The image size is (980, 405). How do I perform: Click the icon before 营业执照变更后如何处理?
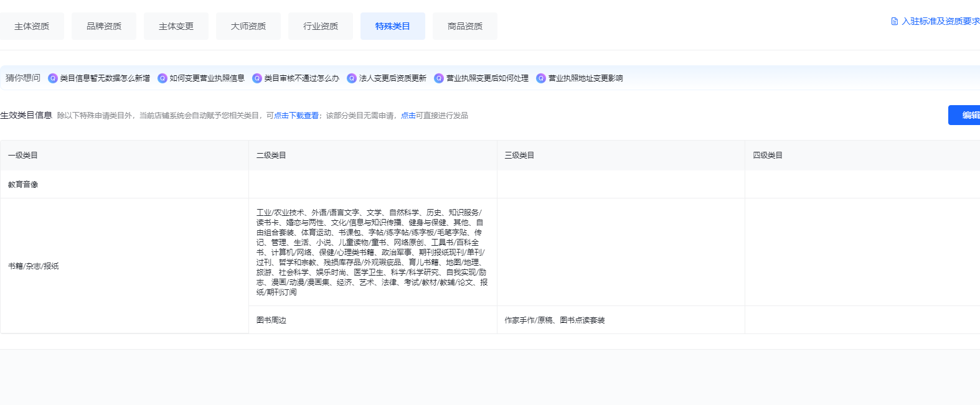tap(439, 78)
